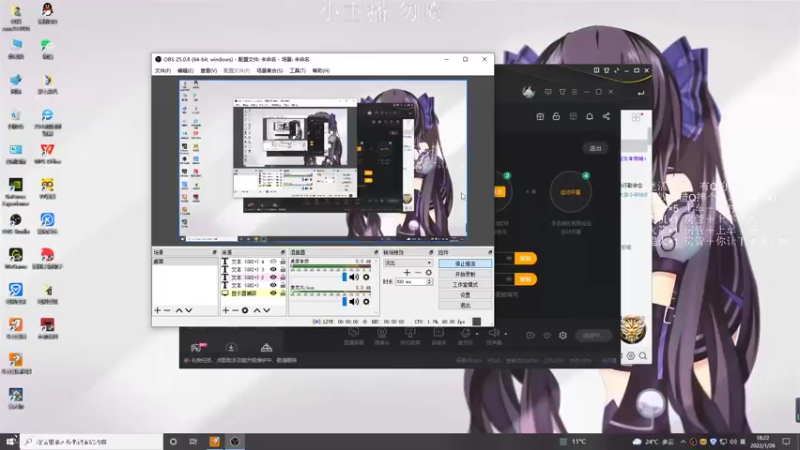Click the 停止推流 stop streaming button
Screen dimensions: 800x450
(465, 264)
